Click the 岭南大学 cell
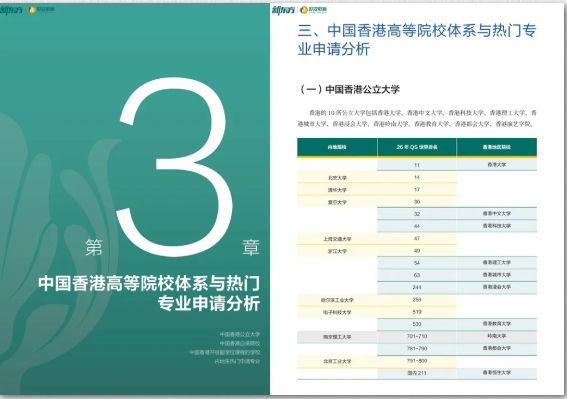The height and width of the screenshot is (399, 567). pos(496,336)
